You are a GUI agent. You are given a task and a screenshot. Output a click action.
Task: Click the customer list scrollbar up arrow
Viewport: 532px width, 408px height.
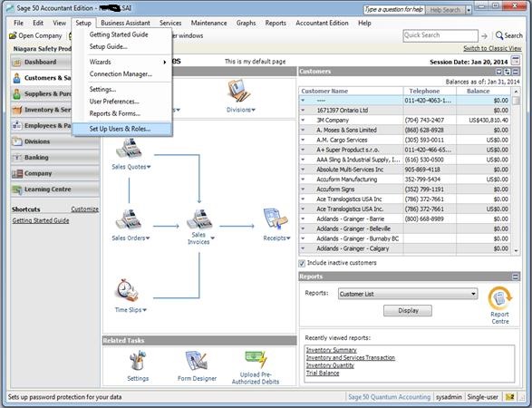pos(516,92)
